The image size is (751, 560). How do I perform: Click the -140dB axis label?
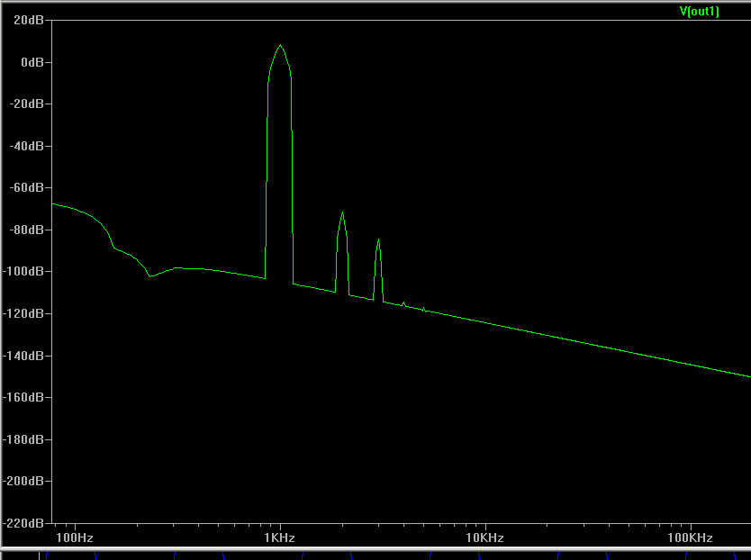(x=23, y=356)
